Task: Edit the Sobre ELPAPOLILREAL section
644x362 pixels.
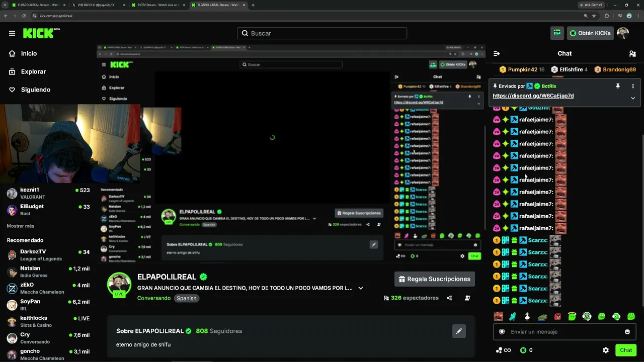Action: coord(459,331)
